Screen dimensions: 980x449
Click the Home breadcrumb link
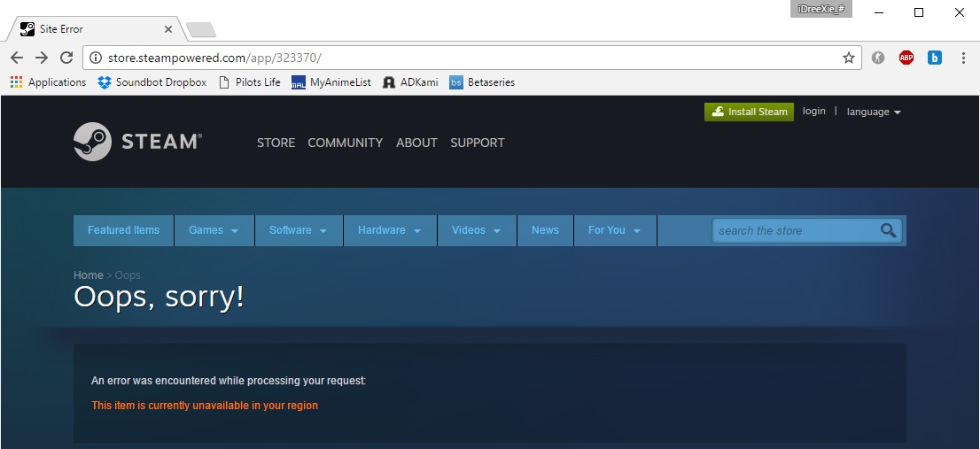pos(88,275)
